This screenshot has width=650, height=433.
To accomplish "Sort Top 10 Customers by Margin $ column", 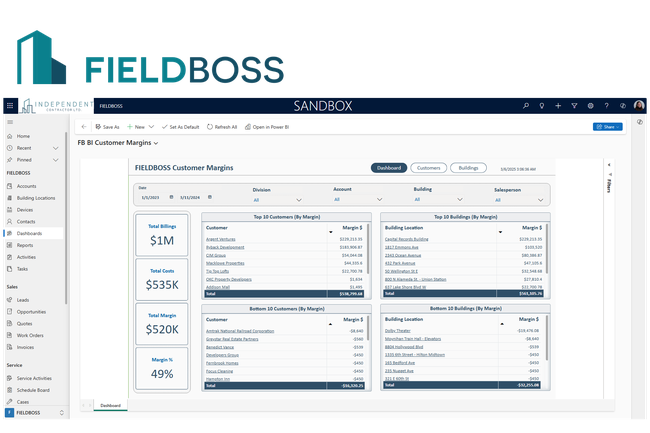I will point(352,227).
